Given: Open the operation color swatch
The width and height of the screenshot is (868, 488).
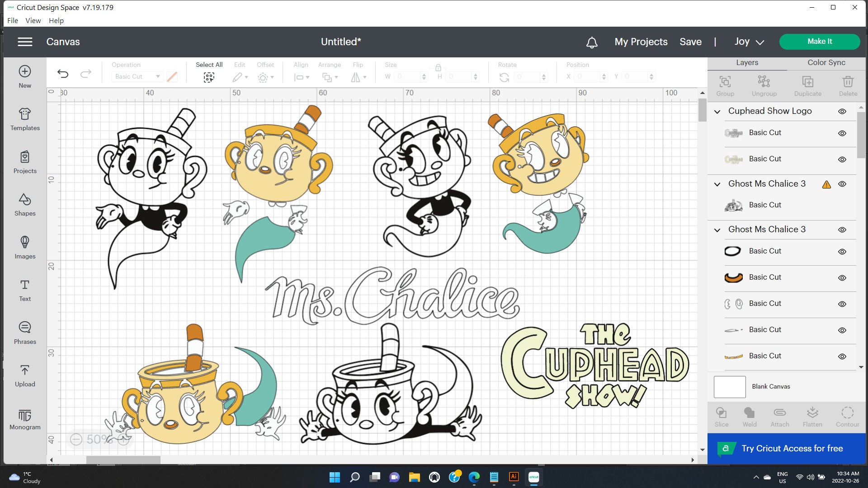Looking at the screenshot, I should tap(172, 77).
